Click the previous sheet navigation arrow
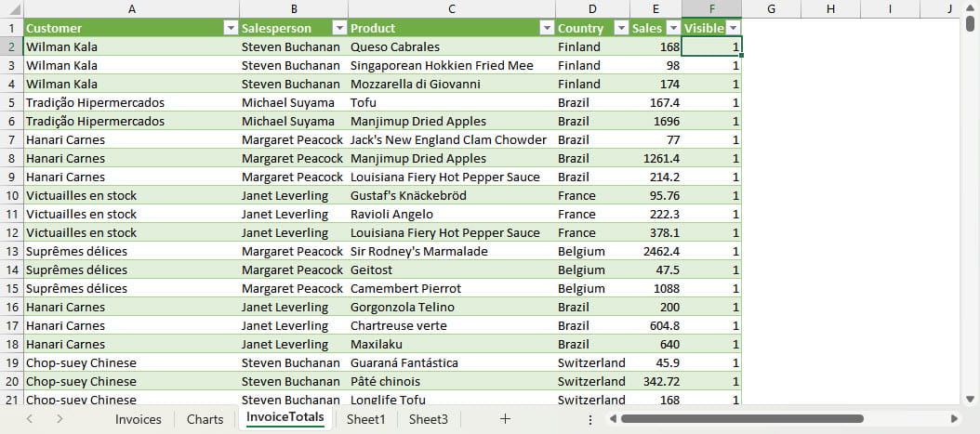This screenshot has height=434, width=980. pos(30,419)
